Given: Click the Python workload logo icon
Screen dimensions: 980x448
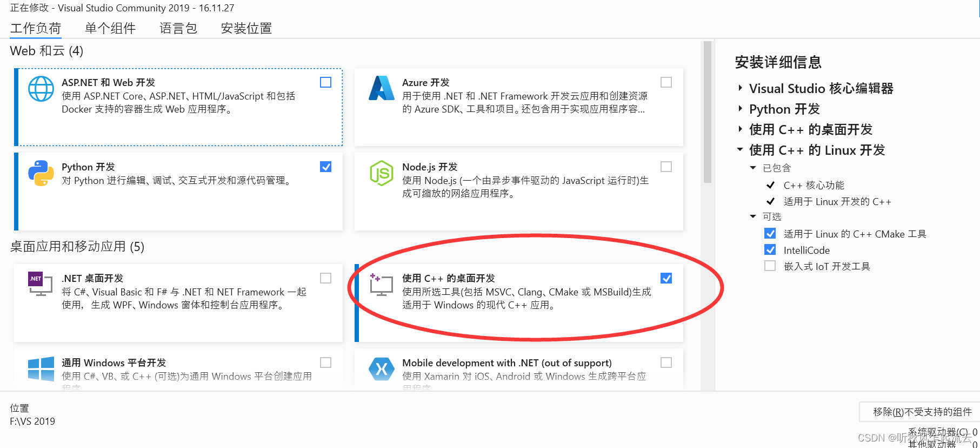Looking at the screenshot, I should 41,173.
